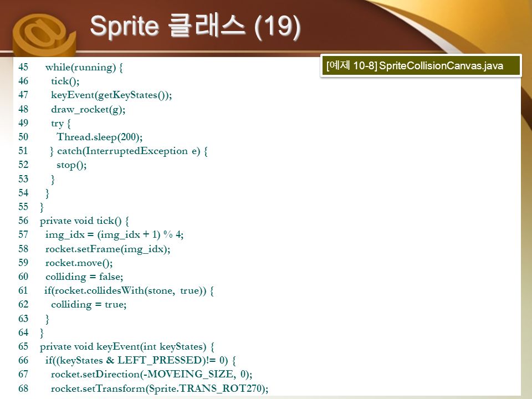Click 'keyEvent(getKeyStates());' line
Image resolution: width=532 pixels, height=399 pixels.
point(111,95)
